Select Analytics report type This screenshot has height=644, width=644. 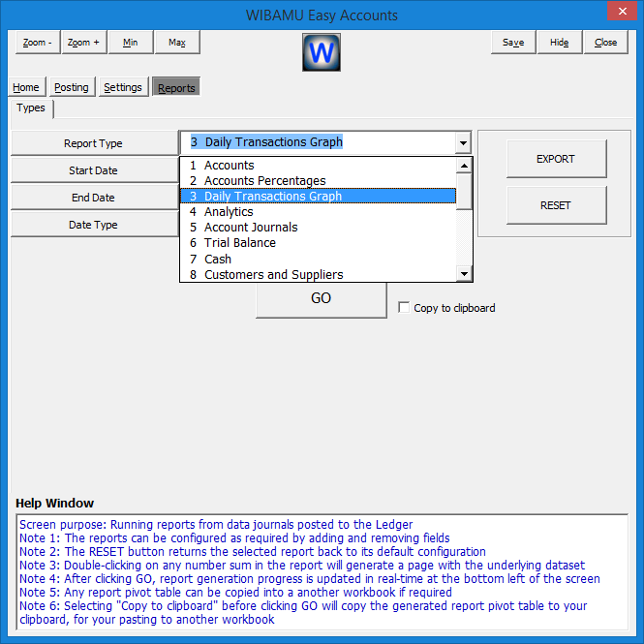click(318, 211)
